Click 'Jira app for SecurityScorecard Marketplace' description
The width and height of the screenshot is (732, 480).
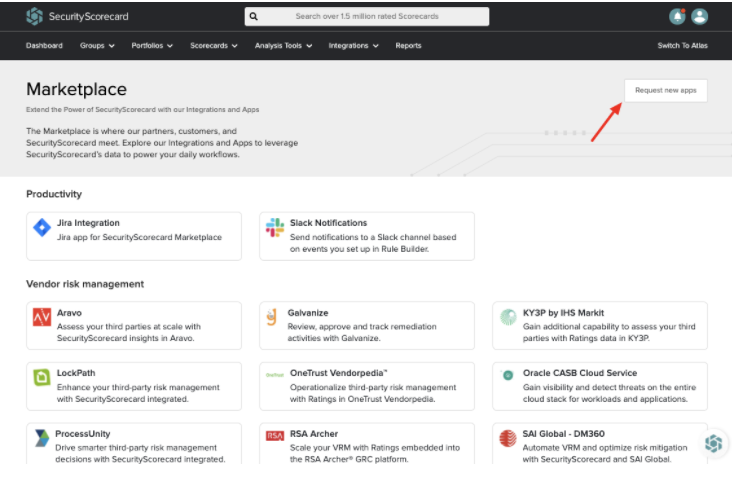(139, 237)
